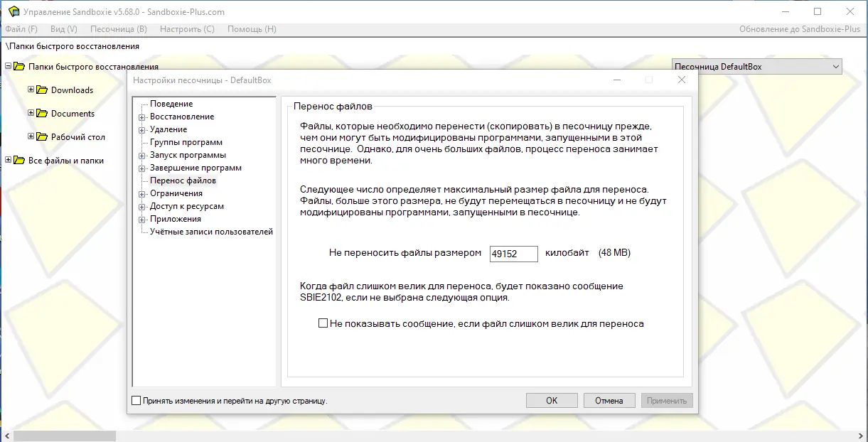The image size is (868, 442).
Task: Expand the Удаление settings node
Action: tap(142, 130)
